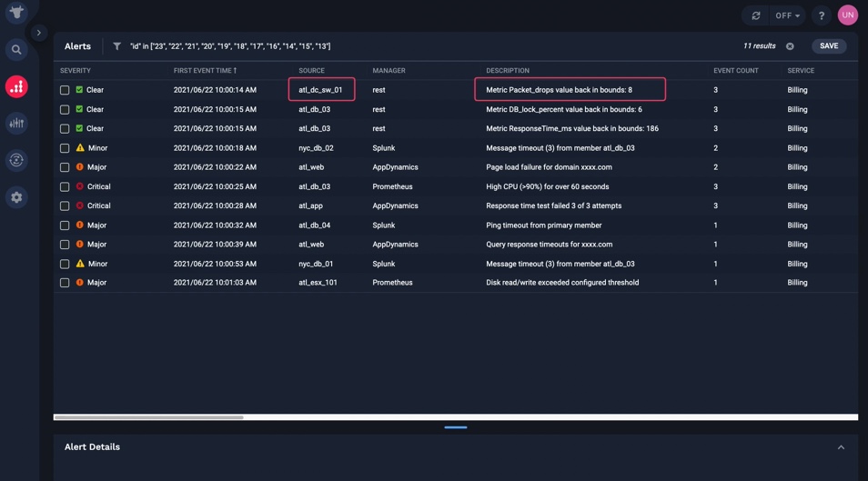
Task: Open the search magnifier in the sidebar
Action: click(16, 50)
